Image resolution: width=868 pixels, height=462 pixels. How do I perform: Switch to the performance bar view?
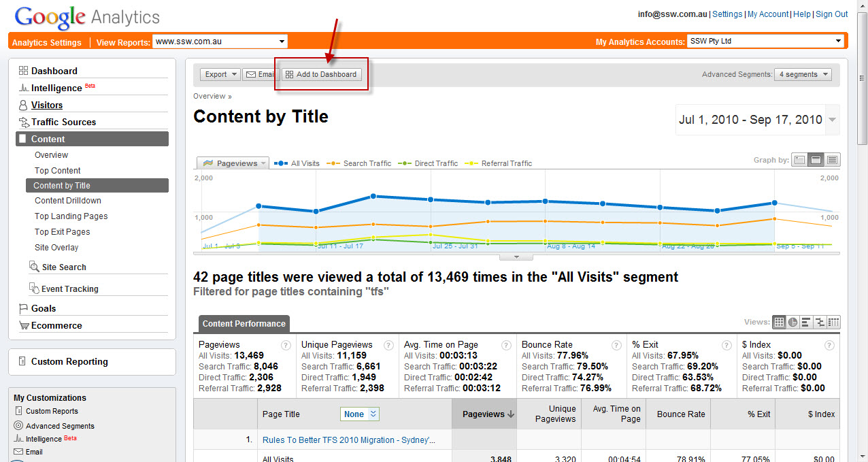[x=806, y=322]
